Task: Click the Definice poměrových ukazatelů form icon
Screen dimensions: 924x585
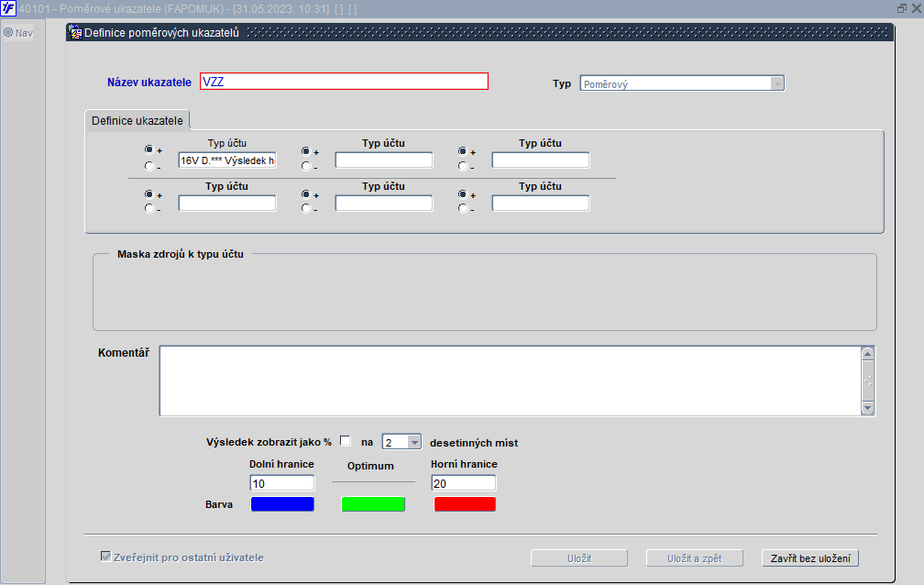Action: [75, 32]
